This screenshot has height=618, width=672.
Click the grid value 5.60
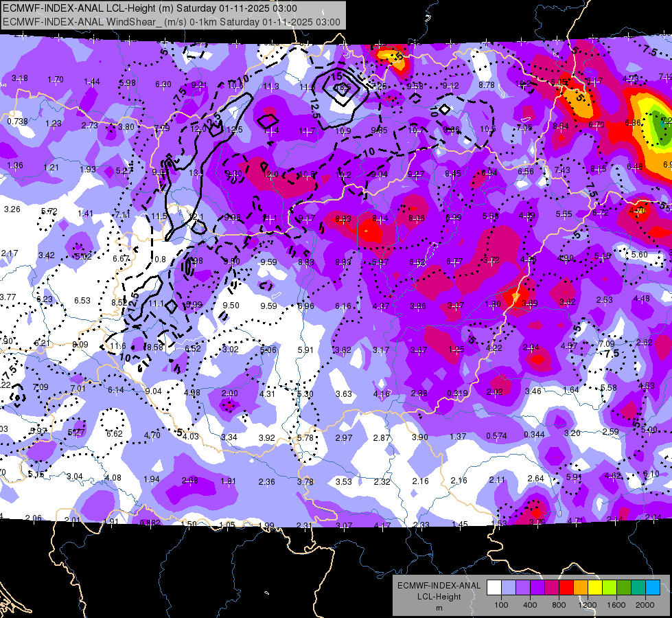point(640,254)
